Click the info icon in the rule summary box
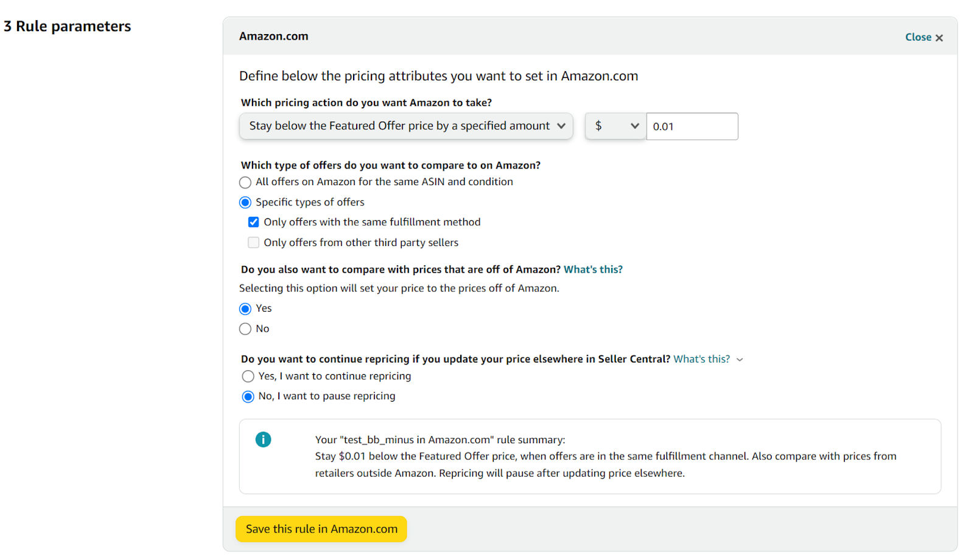The image size is (974, 560). point(263,439)
